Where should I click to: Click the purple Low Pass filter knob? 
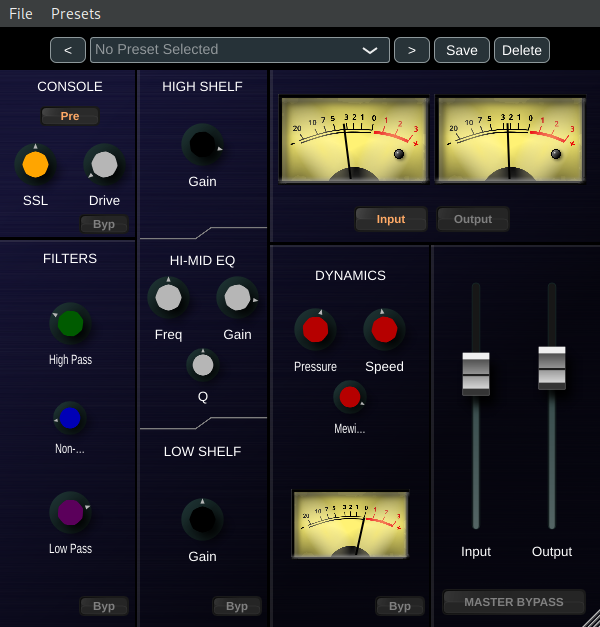click(70, 513)
